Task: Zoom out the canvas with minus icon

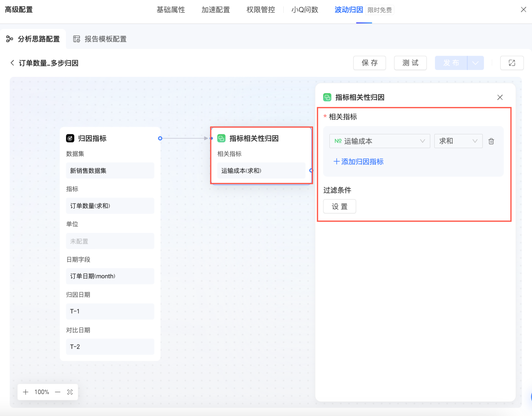Action: click(57, 392)
